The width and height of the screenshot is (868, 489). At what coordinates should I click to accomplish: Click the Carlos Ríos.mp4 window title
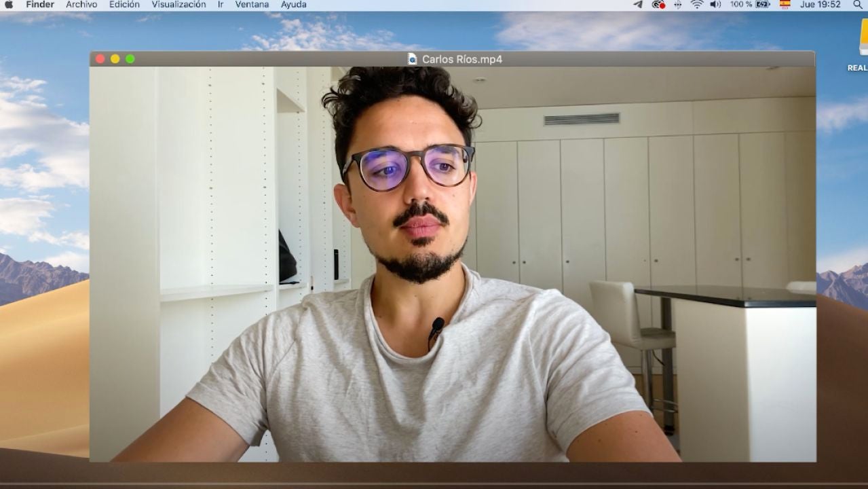[x=461, y=59]
